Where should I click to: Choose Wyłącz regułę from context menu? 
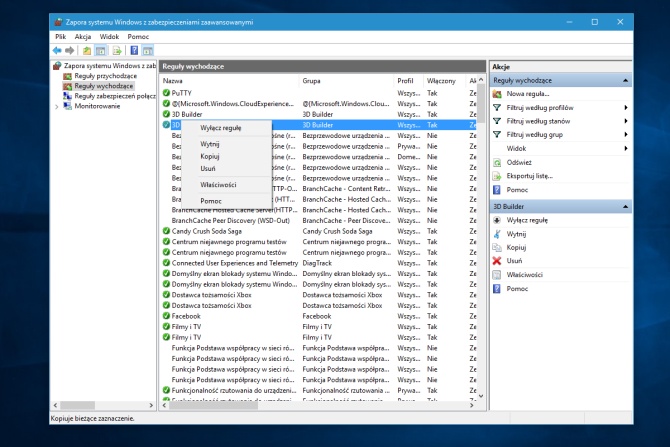coord(220,129)
